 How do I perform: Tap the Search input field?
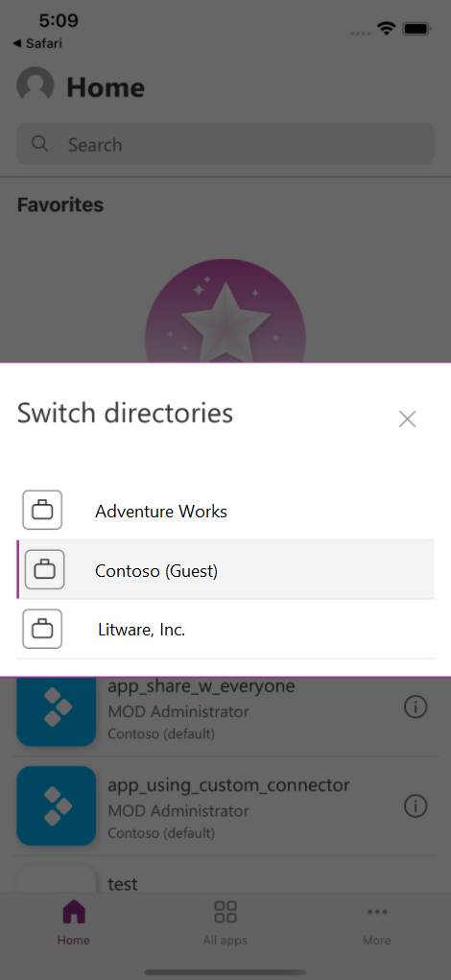click(x=225, y=144)
